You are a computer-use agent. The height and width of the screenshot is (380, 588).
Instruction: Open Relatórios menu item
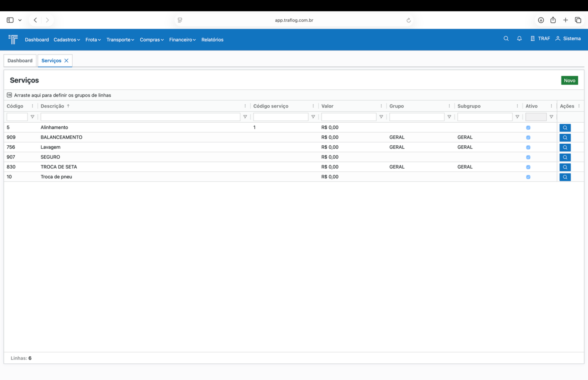212,40
